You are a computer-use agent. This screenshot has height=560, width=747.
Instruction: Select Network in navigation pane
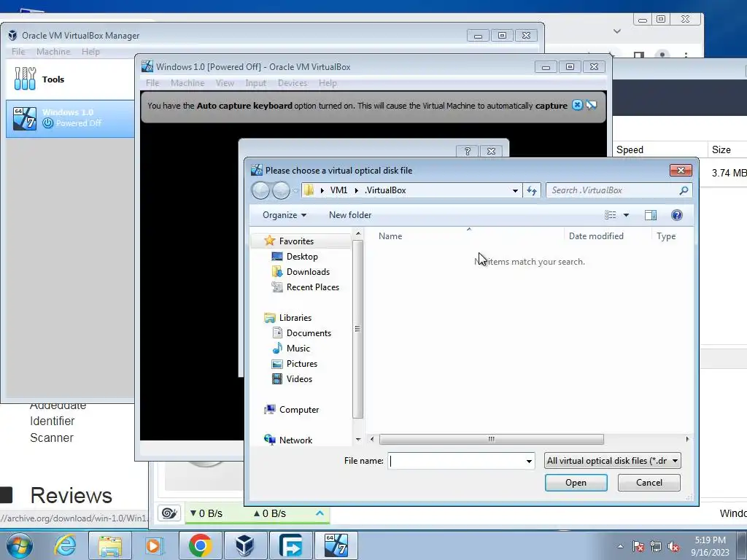pos(295,440)
